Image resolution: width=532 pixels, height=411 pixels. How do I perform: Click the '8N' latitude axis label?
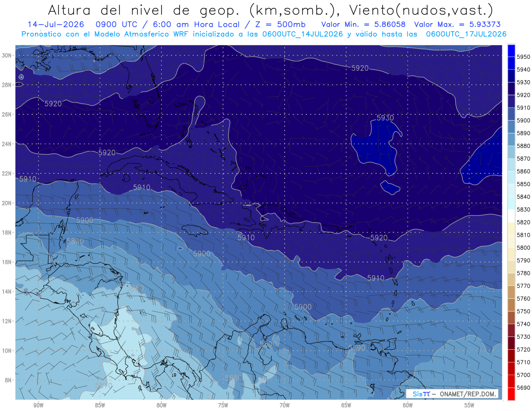click(8, 380)
